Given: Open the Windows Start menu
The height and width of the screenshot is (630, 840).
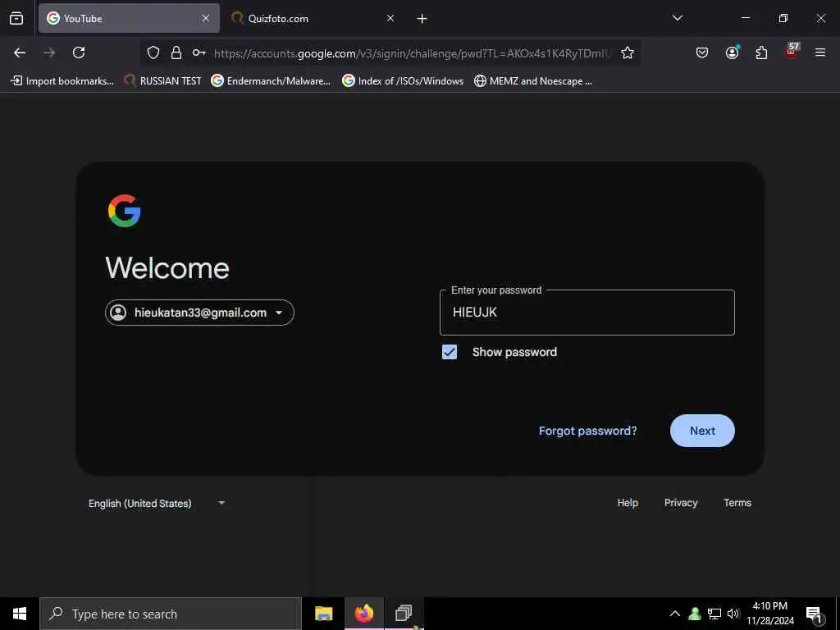Looking at the screenshot, I should pyautogui.click(x=20, y=614).
